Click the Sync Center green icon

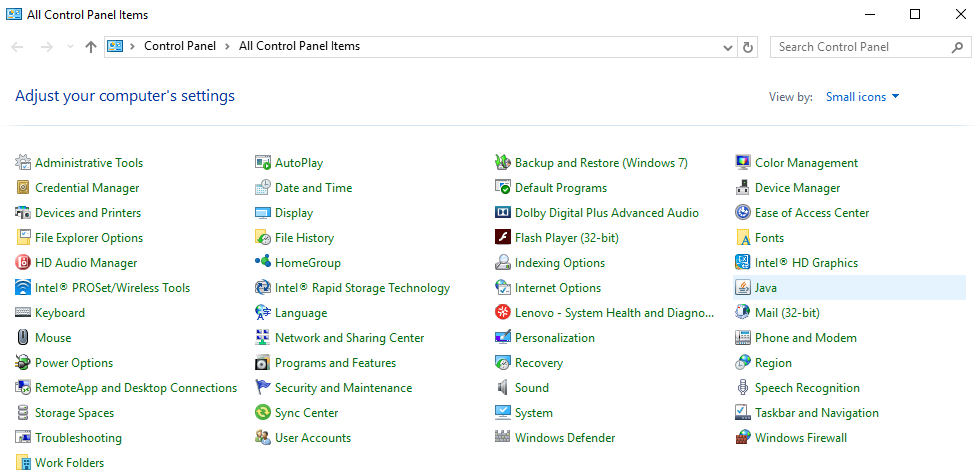(263, 413)
